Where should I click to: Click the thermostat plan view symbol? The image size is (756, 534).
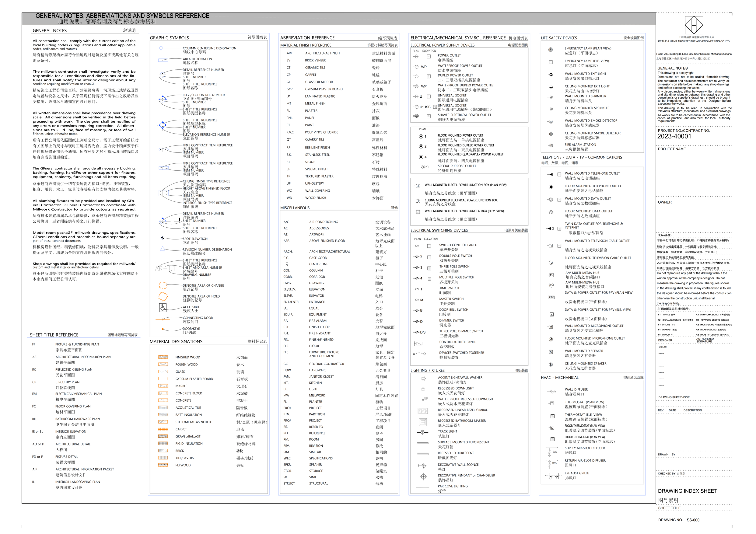click(x=551, y=403)
